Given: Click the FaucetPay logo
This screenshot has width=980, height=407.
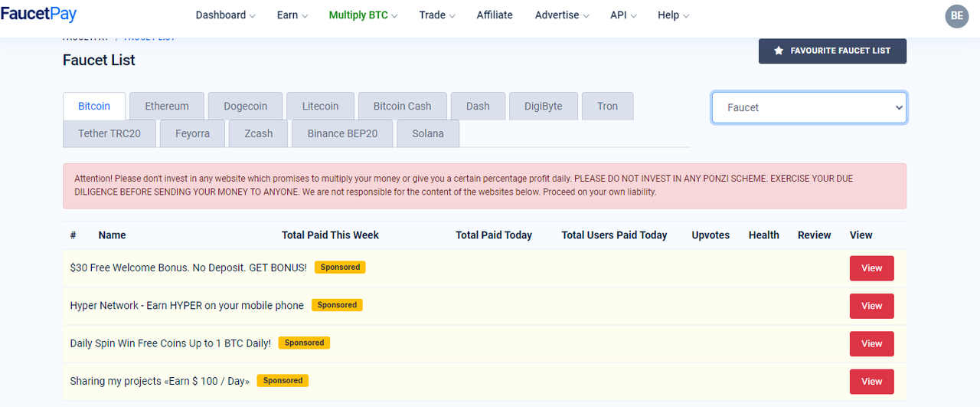Looking at the screenshot, I should [38, 15].
